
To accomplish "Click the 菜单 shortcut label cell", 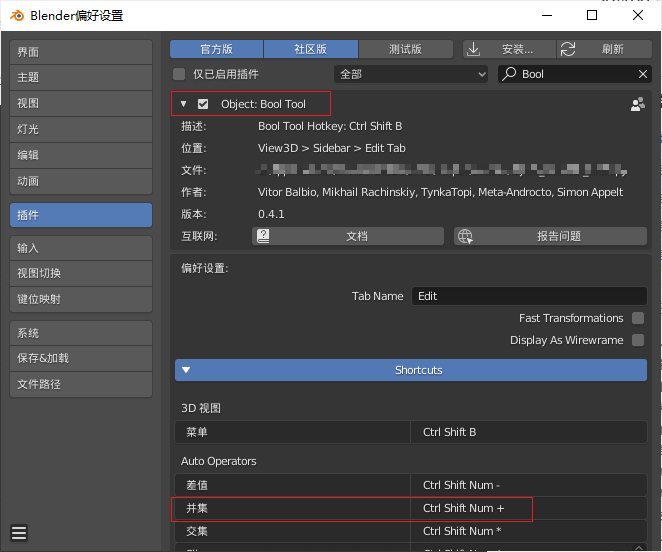I will [x=293, y=432].
